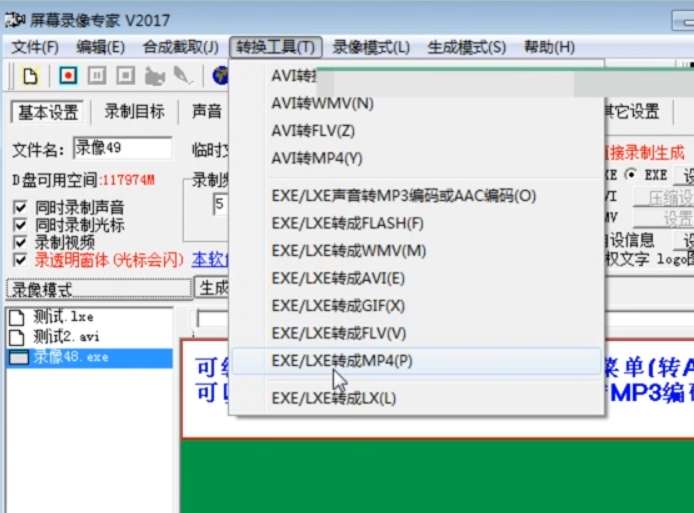Open the 文件(F) menu
The width and height of the screenshot is (694, 513).
(35, 47)
